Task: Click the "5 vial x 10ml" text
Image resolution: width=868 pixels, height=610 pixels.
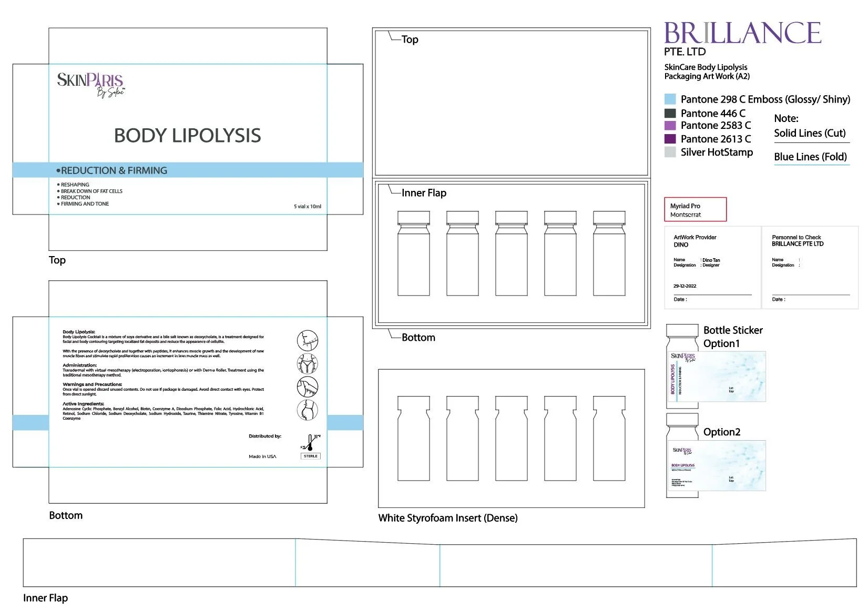Action: pyautogui.click(x=308, y=206)
